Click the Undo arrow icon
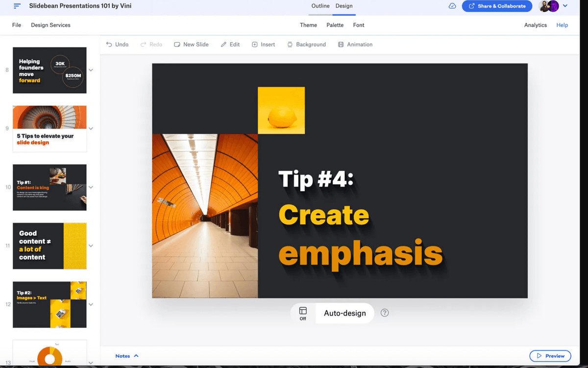The height and width of the screenshot is (368, 588). click(x=109, y=45)
